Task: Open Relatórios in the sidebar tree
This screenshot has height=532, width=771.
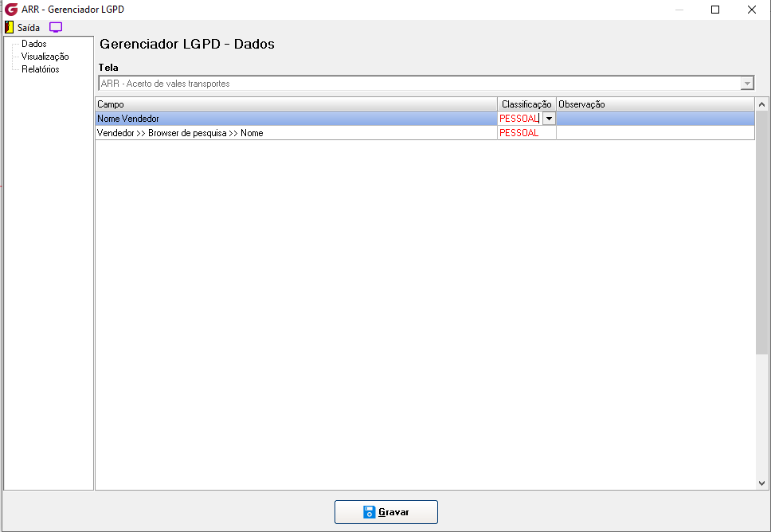Action: (x=41, y=69)
